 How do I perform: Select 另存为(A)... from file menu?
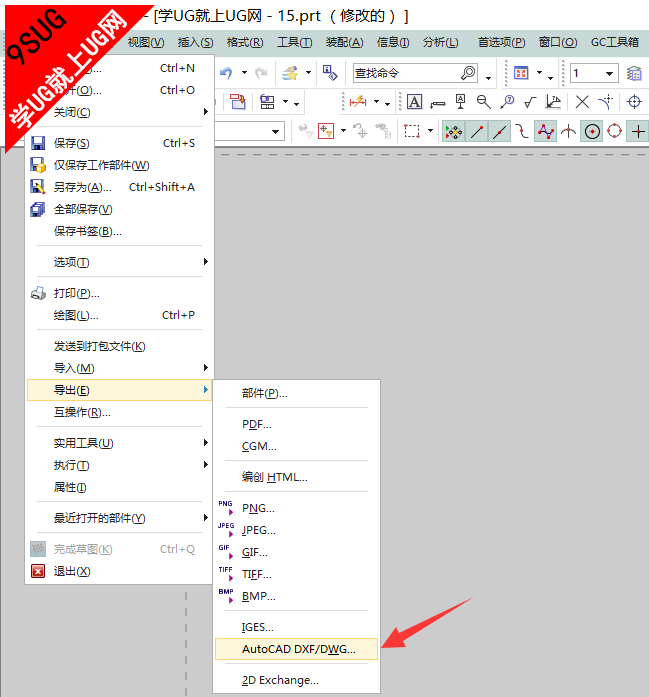(119, 187)
